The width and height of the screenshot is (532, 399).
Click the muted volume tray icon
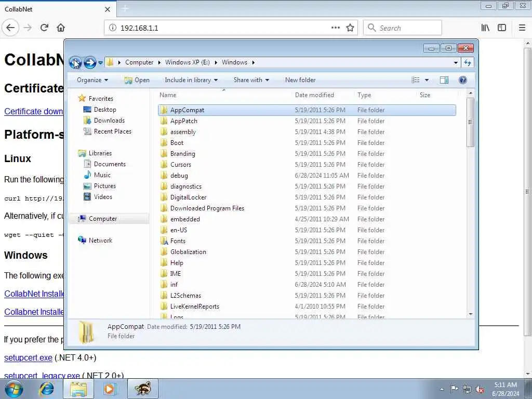click(x=480, y=390)
